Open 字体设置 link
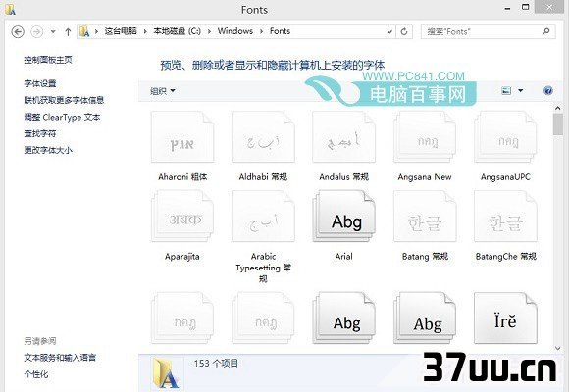 (x=40, y=83)
